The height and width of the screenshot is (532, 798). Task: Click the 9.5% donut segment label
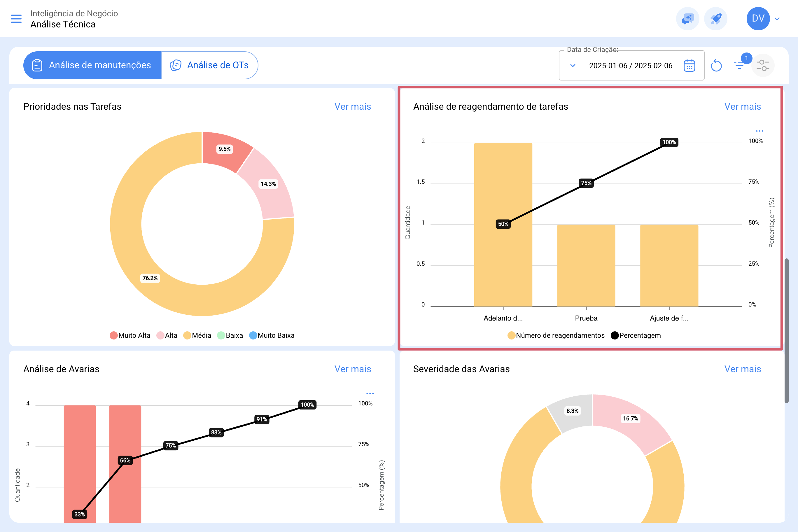click(x=224, y=149)
